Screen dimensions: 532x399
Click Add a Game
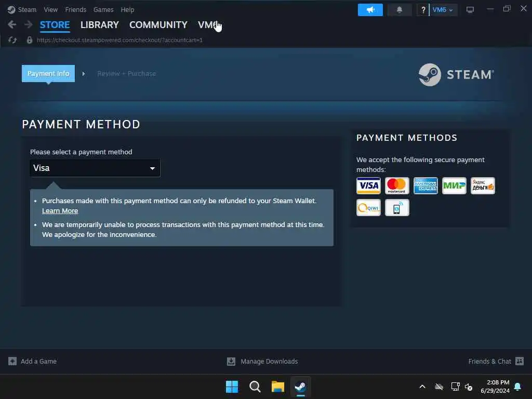click(38, 362)
